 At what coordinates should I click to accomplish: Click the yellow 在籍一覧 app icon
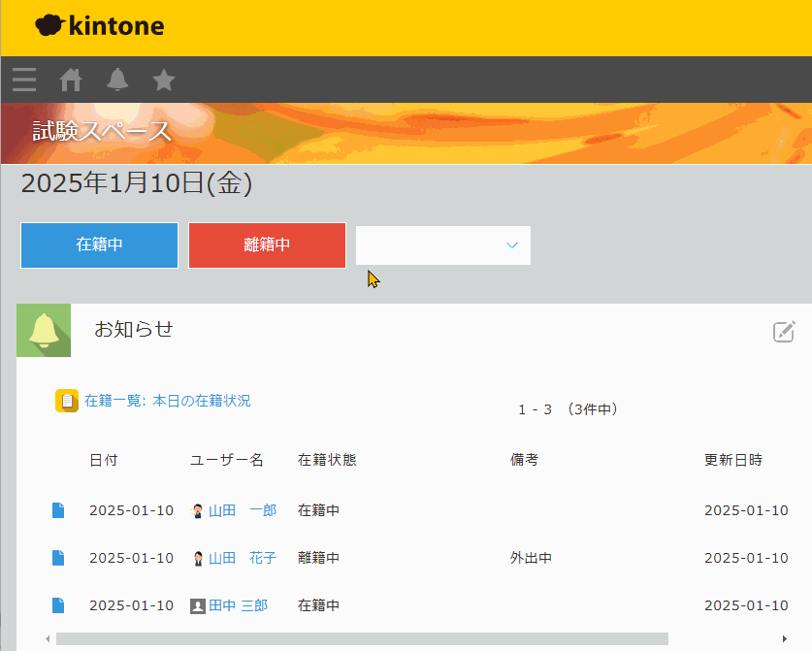(x=67, y=401)
